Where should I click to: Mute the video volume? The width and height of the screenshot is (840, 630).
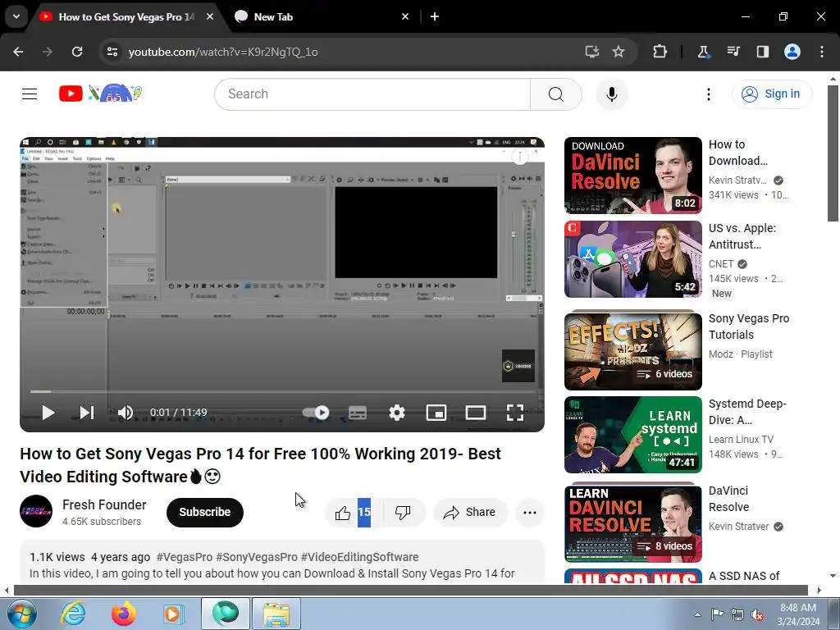(126, 413)
